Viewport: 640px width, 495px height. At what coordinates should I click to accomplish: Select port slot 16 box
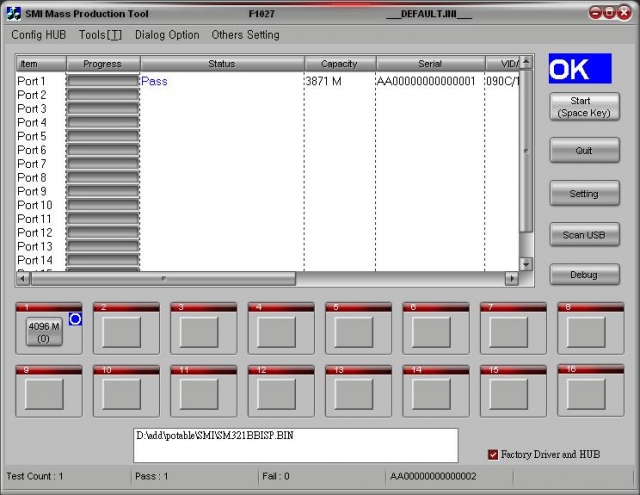coord(586,395)
